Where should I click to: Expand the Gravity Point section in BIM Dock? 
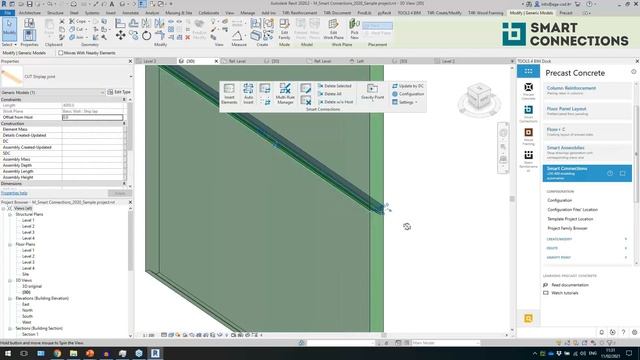(x=626, y=258)
